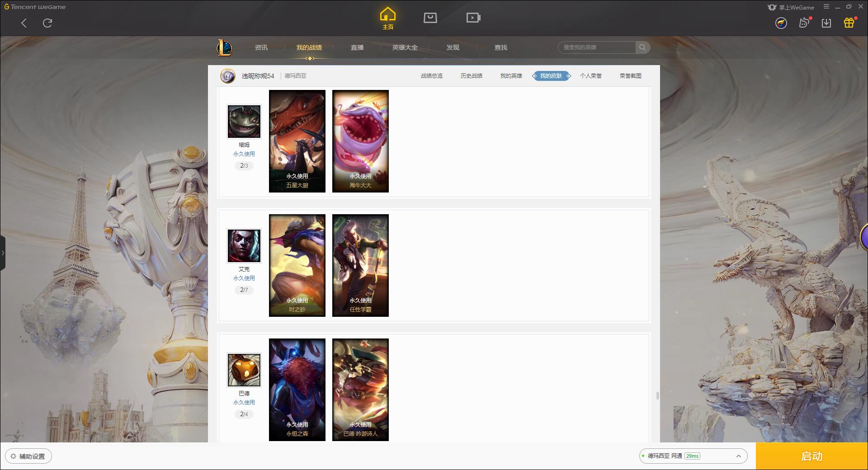Open the 我的战绩 tab

(x=309, y=47)
